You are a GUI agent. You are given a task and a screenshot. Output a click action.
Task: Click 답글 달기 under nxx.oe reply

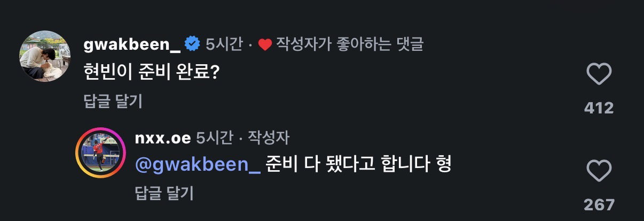(164, 193)
